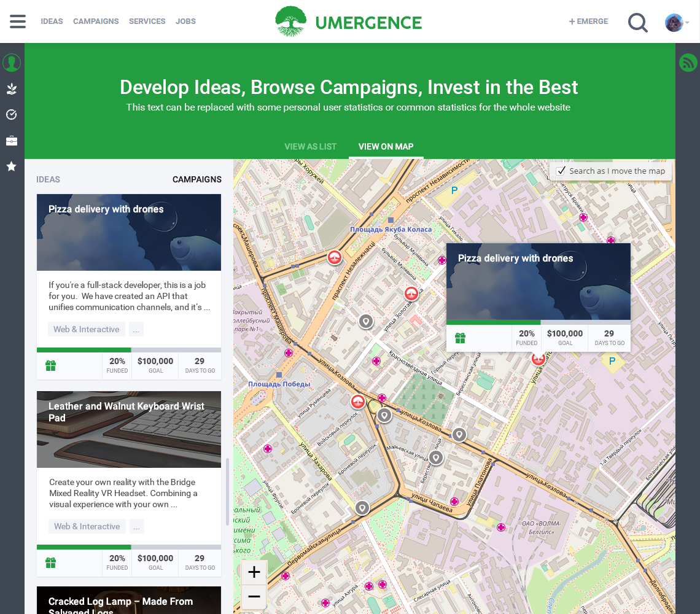Screen dimensions: 700x614
Task: Open the briefcase jobs icon in sidebar
Action: [x=11, y=140]
